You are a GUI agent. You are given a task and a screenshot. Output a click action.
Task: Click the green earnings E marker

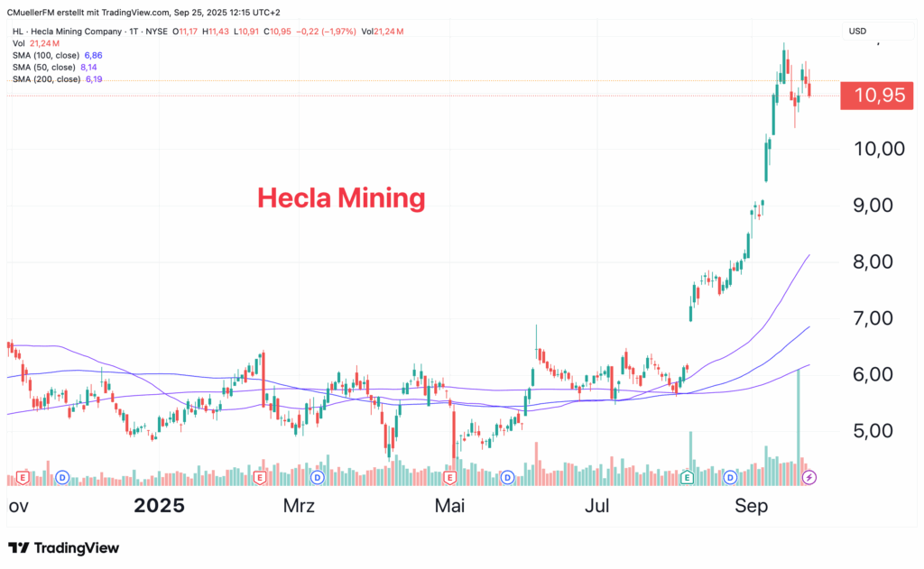pos(688,476)
